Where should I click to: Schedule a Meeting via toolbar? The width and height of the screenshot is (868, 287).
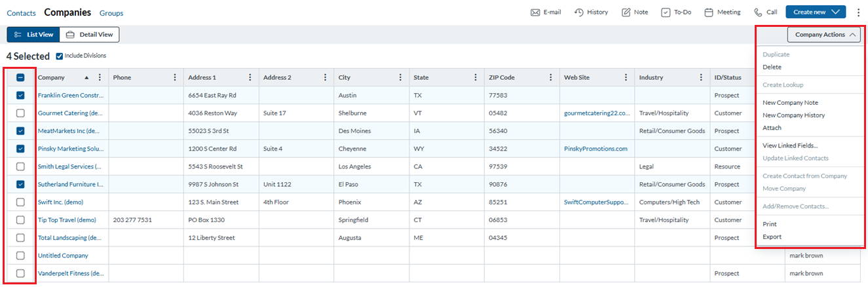coord(722,12)
